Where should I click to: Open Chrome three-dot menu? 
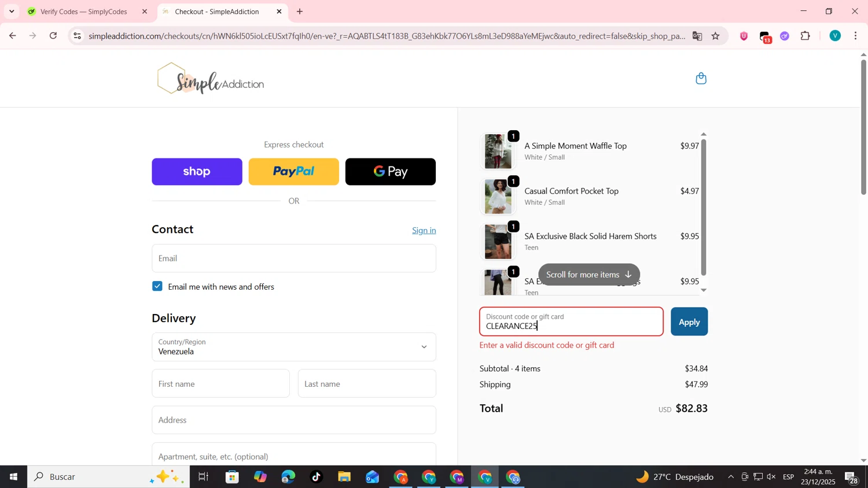click(856, 36)
